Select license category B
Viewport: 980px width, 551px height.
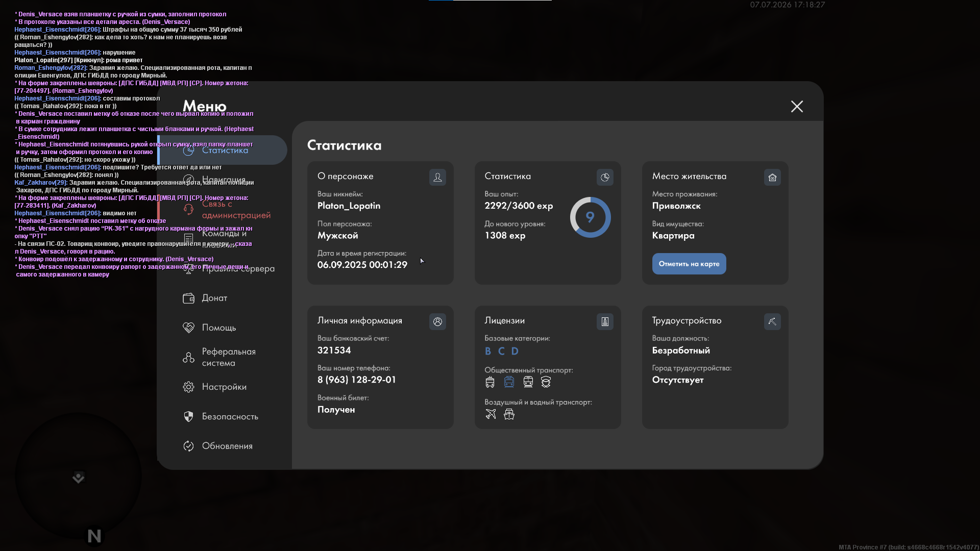(x=488, y=351)
